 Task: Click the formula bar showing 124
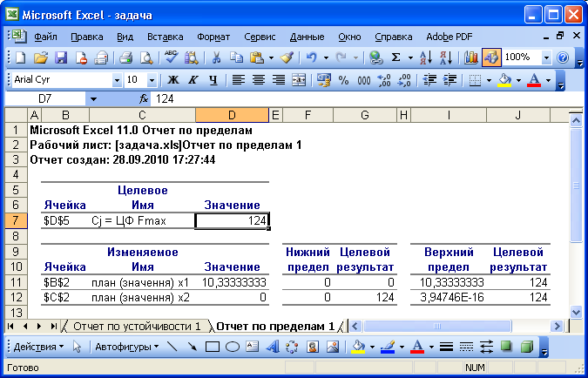[368, 99]
